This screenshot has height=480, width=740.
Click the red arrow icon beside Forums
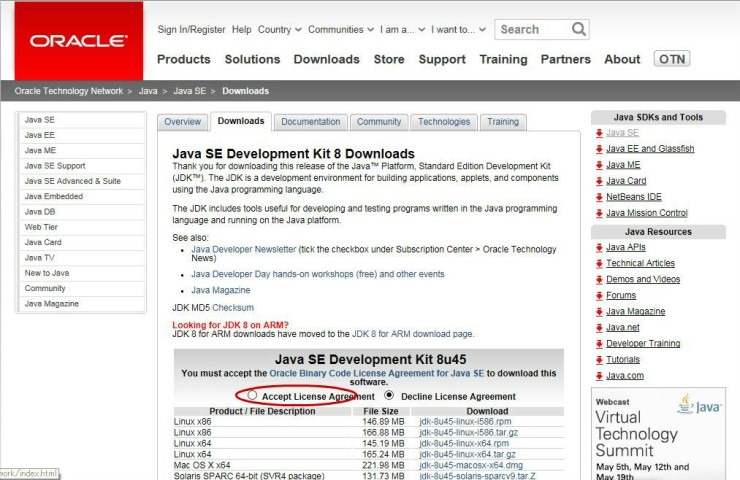[599, 296]
